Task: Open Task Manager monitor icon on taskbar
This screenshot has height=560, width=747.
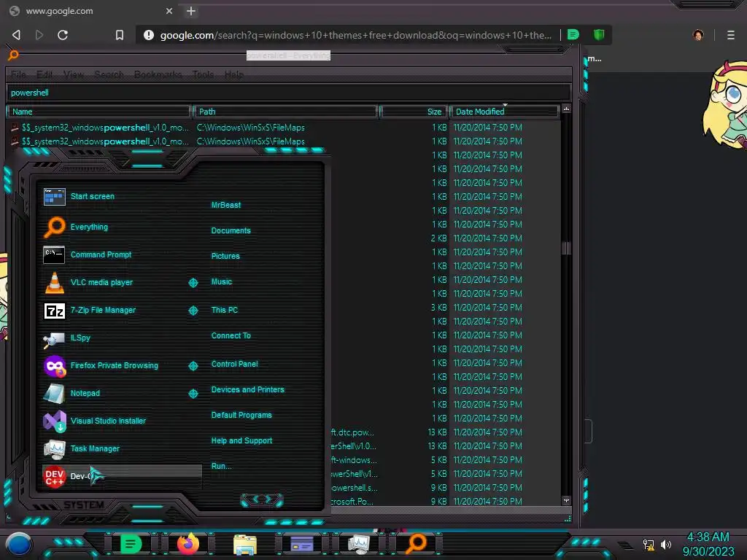Action: pos(359,544)
